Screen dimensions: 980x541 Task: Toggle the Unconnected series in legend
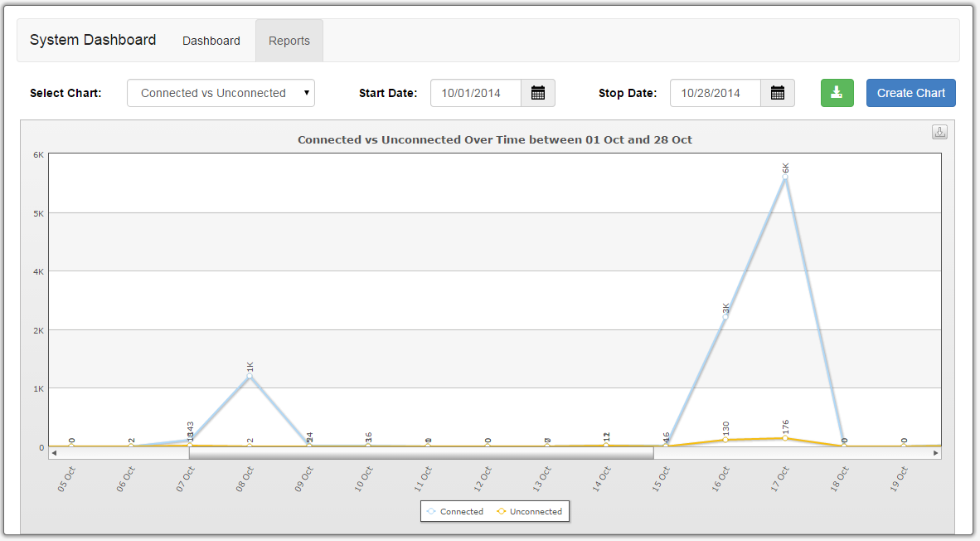pyautogui.click(x=529, y=512)
